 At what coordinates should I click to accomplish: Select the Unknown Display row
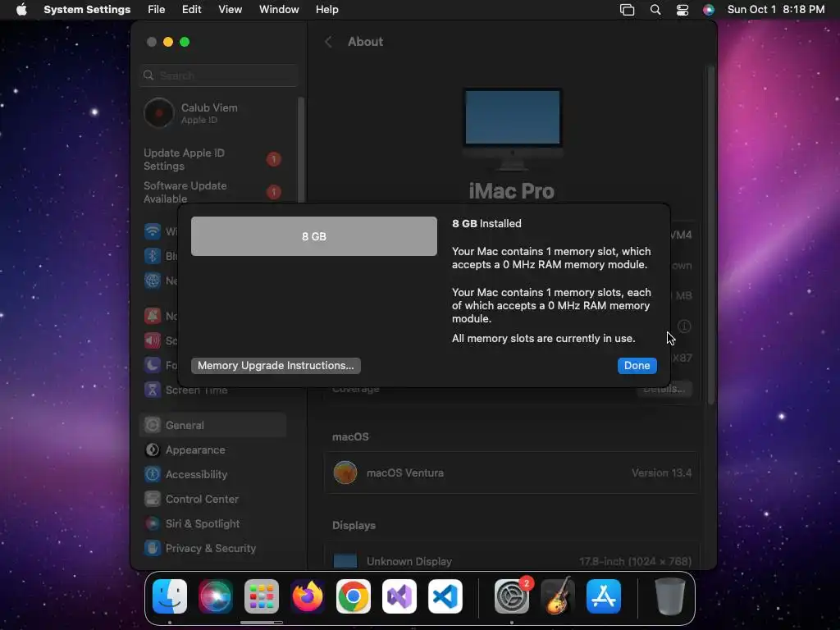point(512,557)
